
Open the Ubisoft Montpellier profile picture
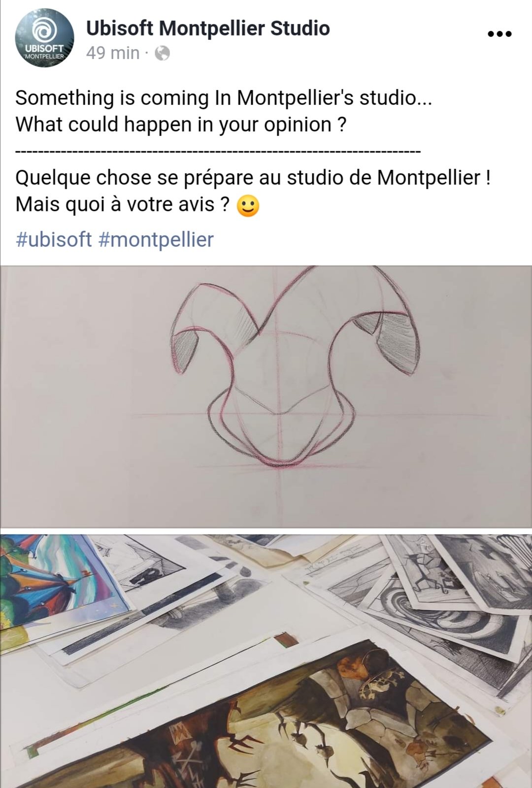coord(45,38)
